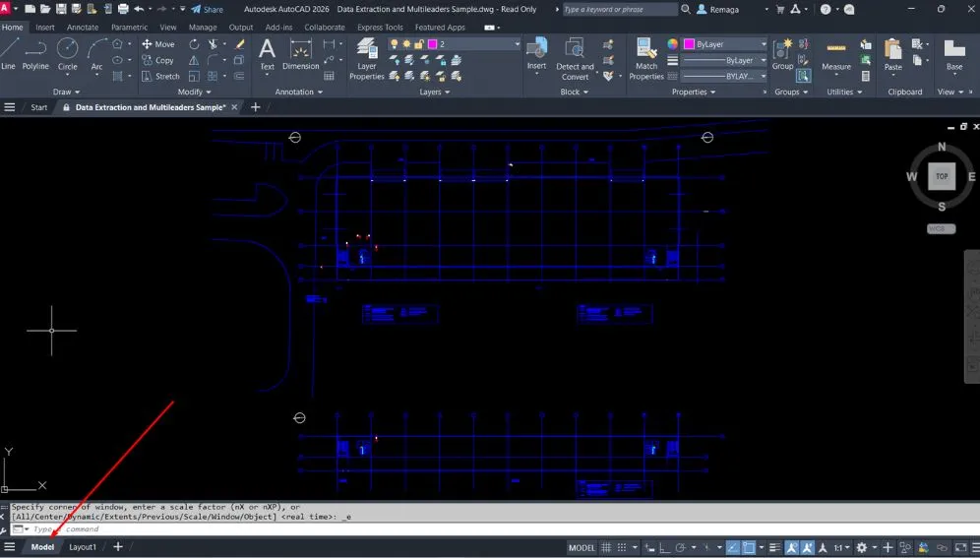Click the Move tool in Modify panel
The width and height of the screenshot is (980, 558).
[x=158, y=44]
